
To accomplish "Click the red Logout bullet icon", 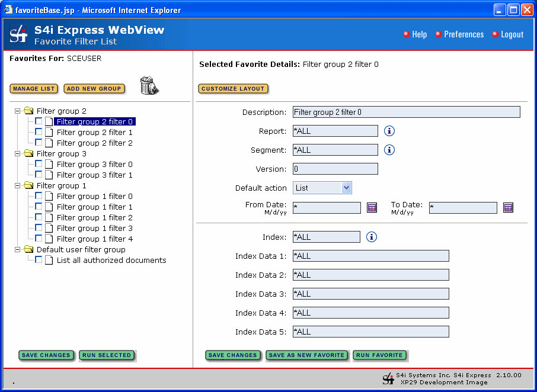I will pos(496,34).
